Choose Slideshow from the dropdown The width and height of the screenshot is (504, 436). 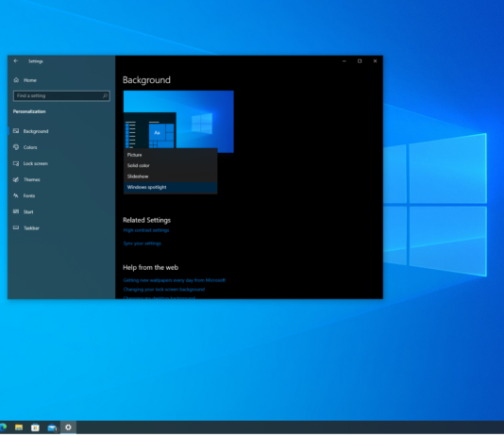click(x=170, y=176)
